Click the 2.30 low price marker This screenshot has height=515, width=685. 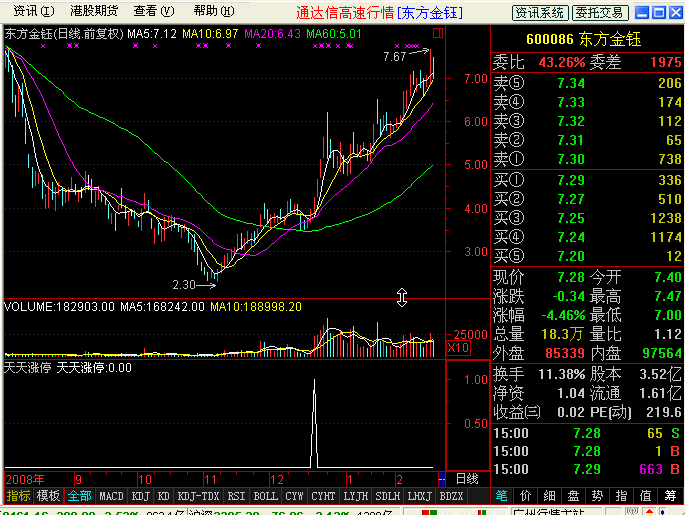click(x=184, y=285)
